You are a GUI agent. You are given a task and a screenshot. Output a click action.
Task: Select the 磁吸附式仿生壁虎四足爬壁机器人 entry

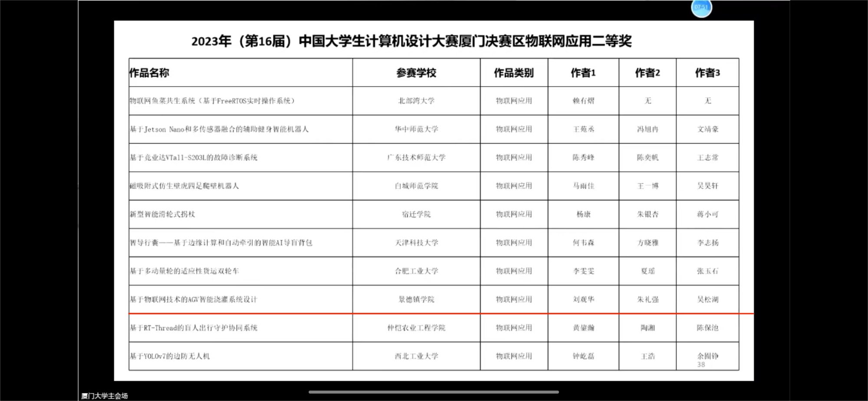click(184, 186)
